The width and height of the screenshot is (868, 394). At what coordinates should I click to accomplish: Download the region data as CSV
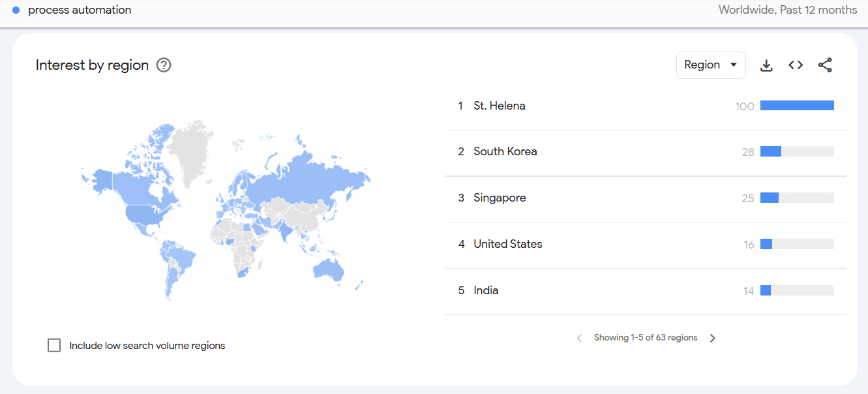coord(766,65)
